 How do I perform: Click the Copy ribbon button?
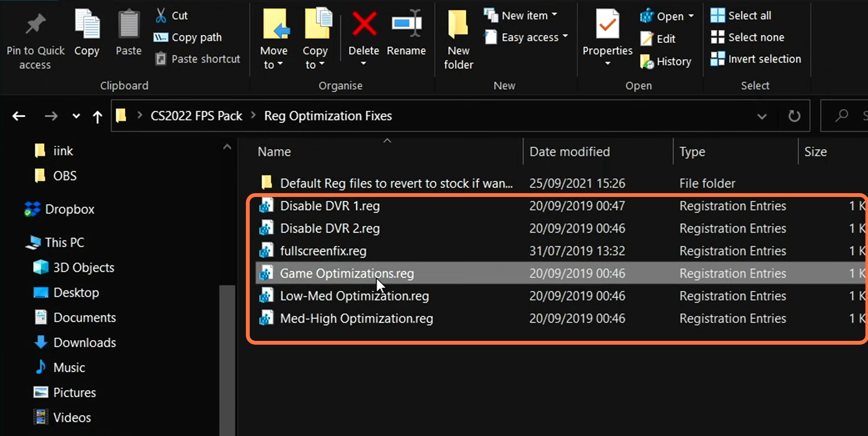coord(87,33)
